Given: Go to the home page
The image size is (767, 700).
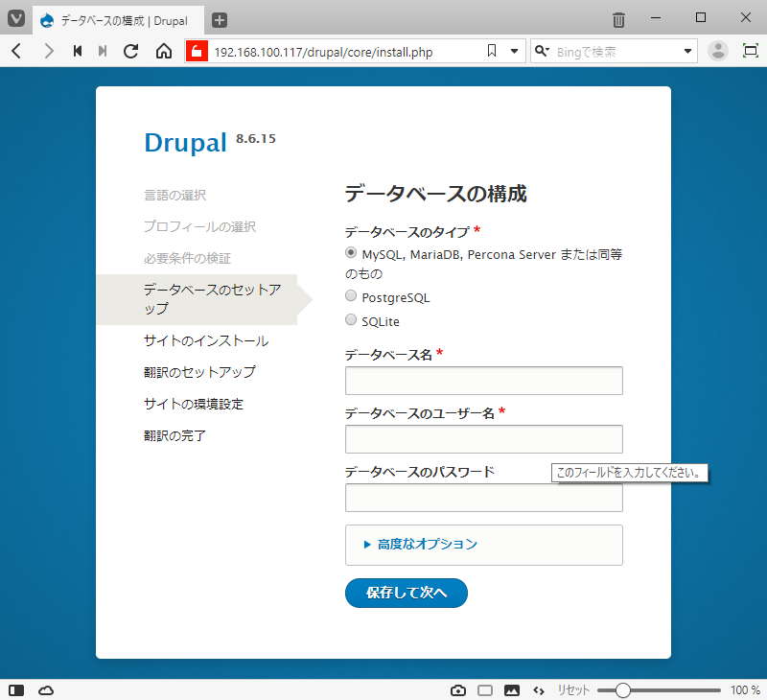Looking at the screenshot, I should pyautogui.click(x=164, y=51).
